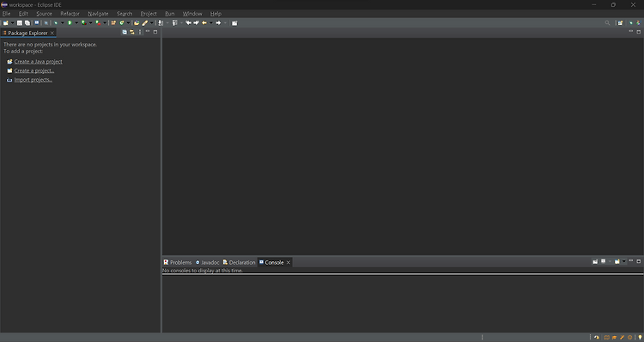Click the New Java Package icon
Image resolution: width=644 pixels, height=342 pixels.
[x=113, y=23]
